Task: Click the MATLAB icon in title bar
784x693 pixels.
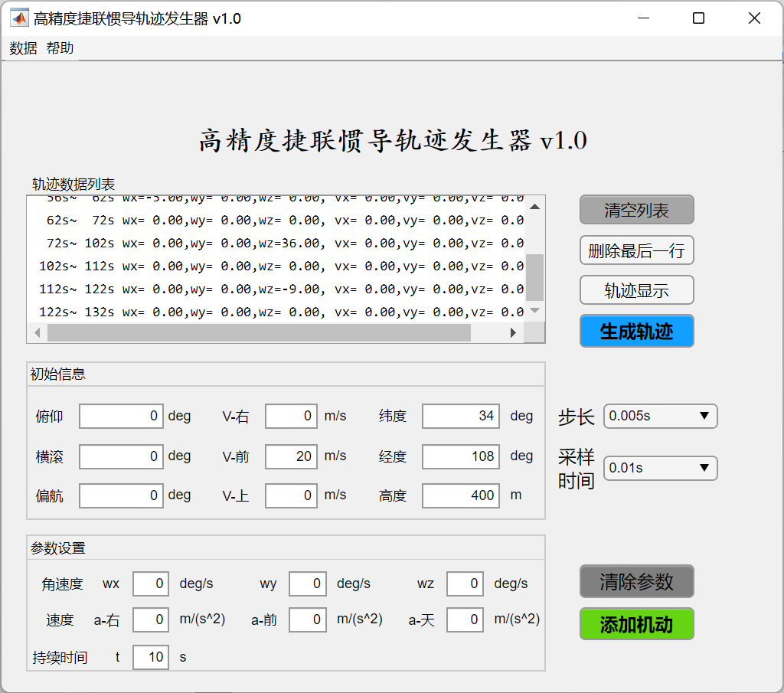Action: tap(19, 18)
